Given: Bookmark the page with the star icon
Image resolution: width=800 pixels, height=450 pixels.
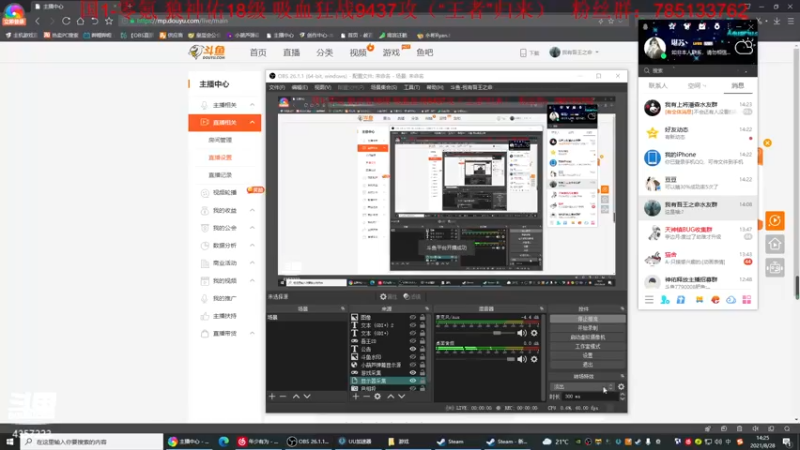Looking at the screenshot, I should coord(109,21).
